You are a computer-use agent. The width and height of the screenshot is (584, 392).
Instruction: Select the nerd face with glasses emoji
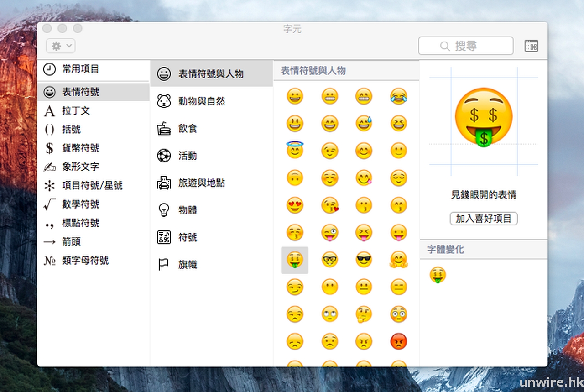(329, 260)
